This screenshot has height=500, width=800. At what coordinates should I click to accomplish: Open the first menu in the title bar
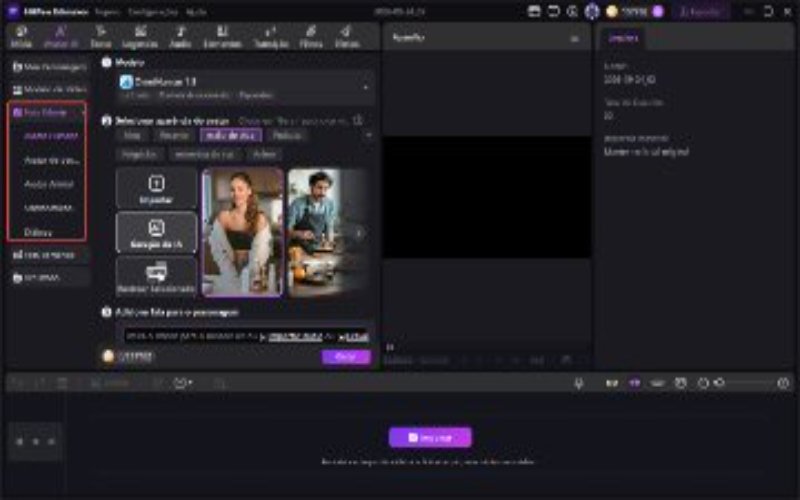[x=107, y=11]
